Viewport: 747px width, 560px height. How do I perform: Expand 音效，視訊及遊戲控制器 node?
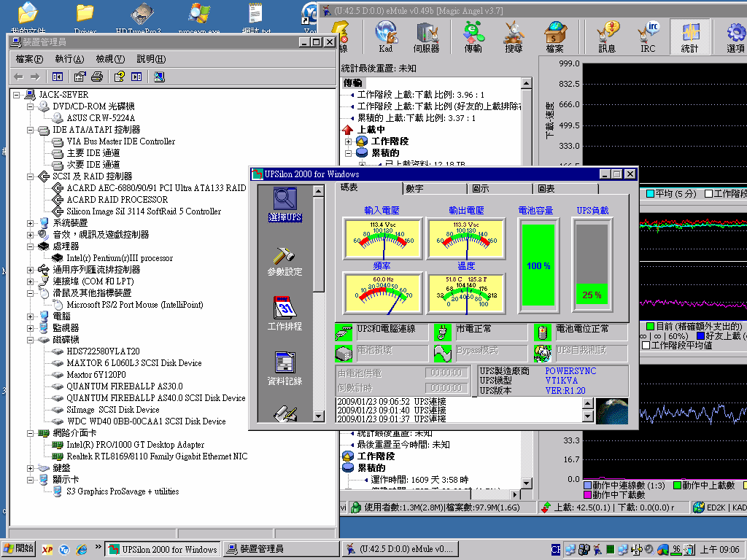click(30, 235)
